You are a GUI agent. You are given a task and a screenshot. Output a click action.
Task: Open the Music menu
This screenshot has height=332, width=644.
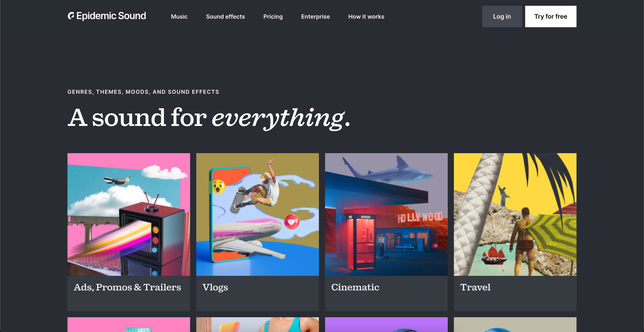point(179,16)
